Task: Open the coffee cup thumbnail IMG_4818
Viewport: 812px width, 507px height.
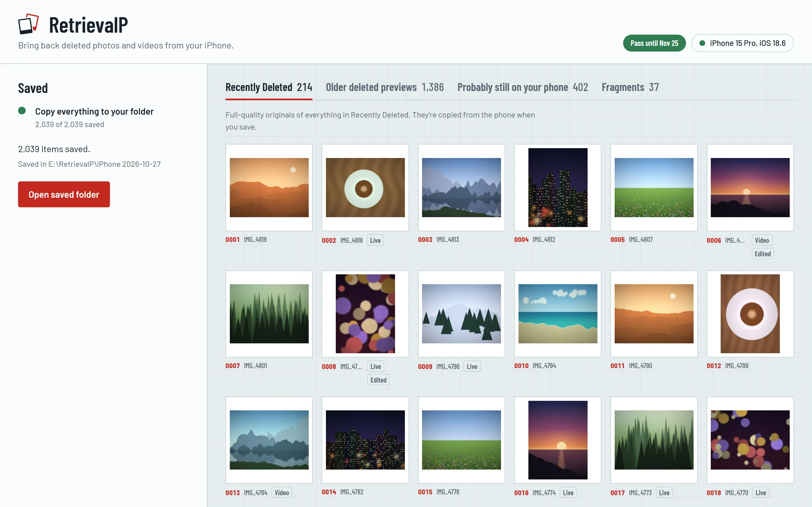Action: point(365,187)
